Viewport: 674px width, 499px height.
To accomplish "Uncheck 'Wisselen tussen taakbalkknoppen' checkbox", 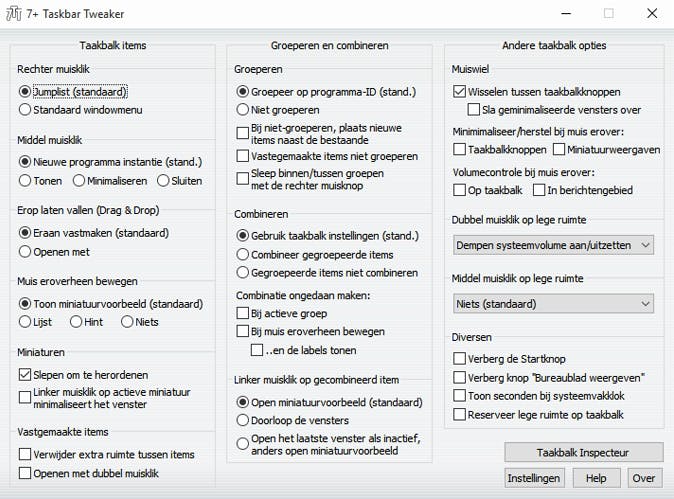I will tap(460, 91).
